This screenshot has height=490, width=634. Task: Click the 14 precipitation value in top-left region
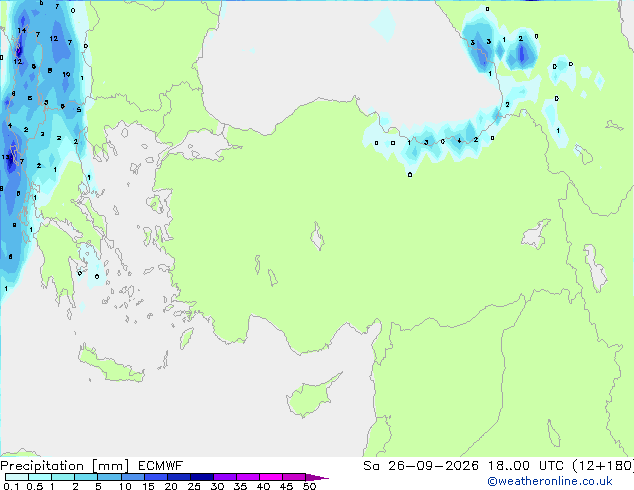tap(21, 30)
